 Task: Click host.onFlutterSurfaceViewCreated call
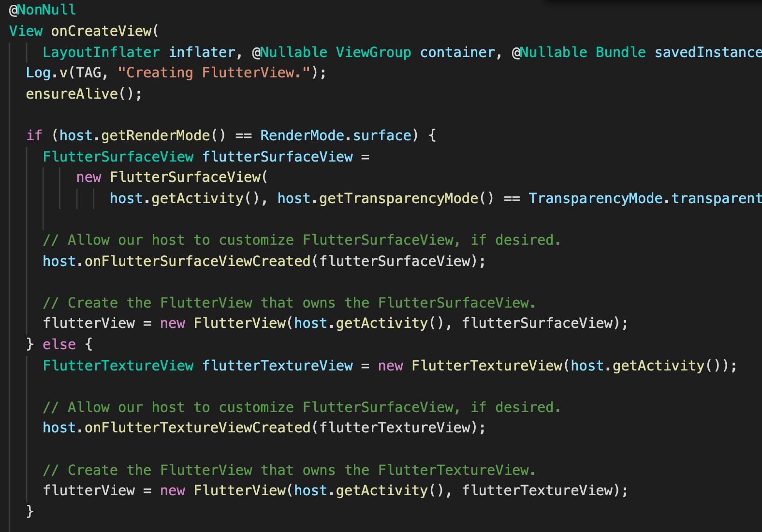click(x=176, y=261)
